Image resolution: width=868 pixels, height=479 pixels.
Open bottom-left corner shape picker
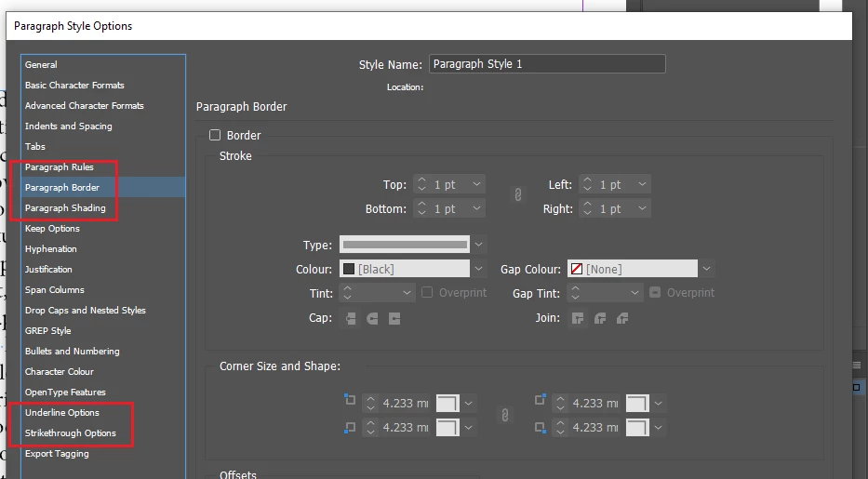click(x=455, y=428)
